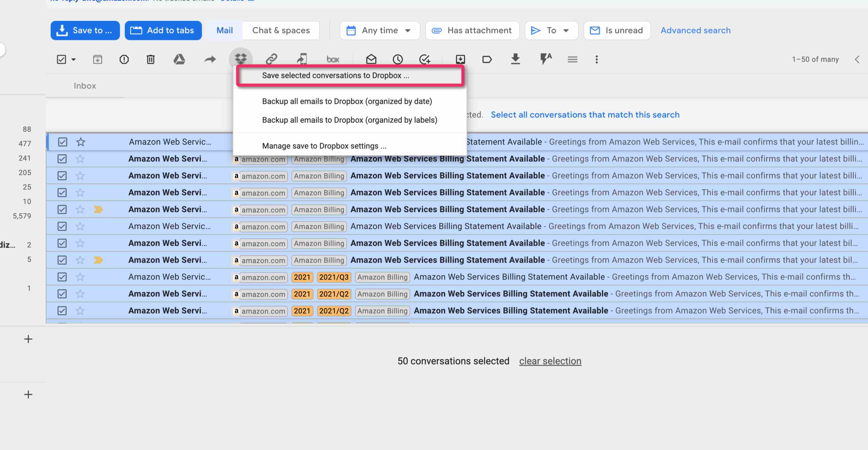Choose Backup all emails organized by date
The width and height of the screenshot is (868, 450).
click(350, 101)
